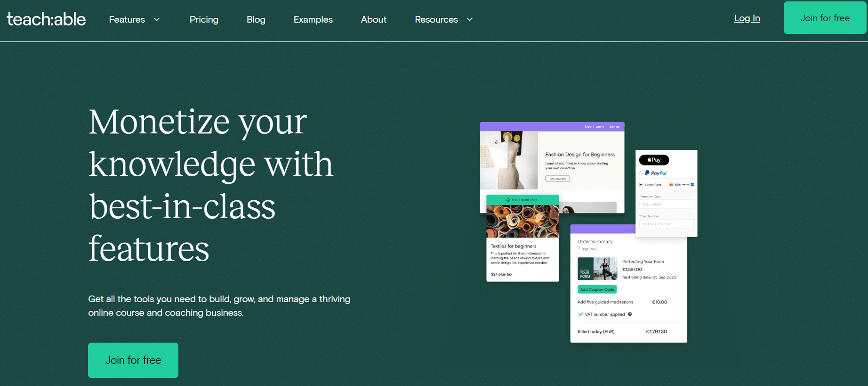Click the Add five guided meditations line

point(605,302)
